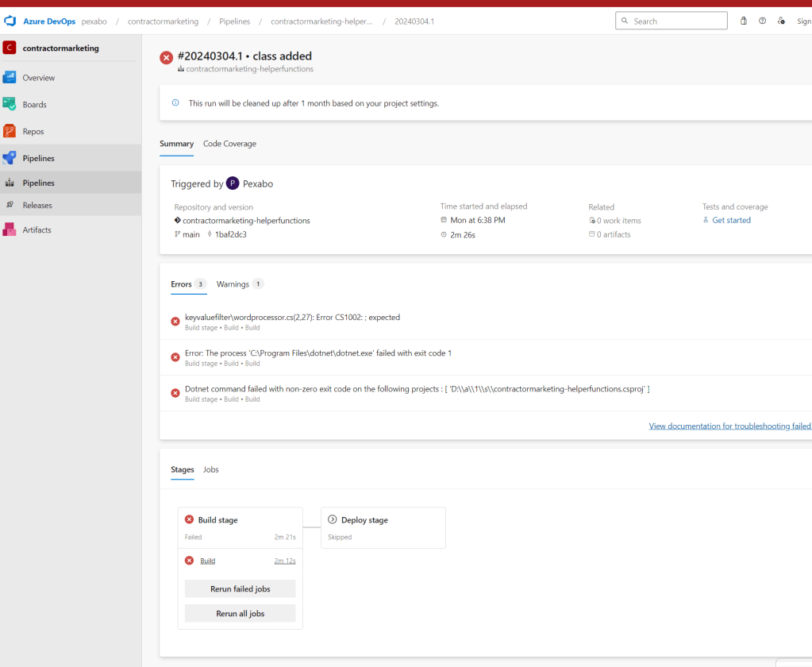Open troubleshooting documentation link

(730, 426)
